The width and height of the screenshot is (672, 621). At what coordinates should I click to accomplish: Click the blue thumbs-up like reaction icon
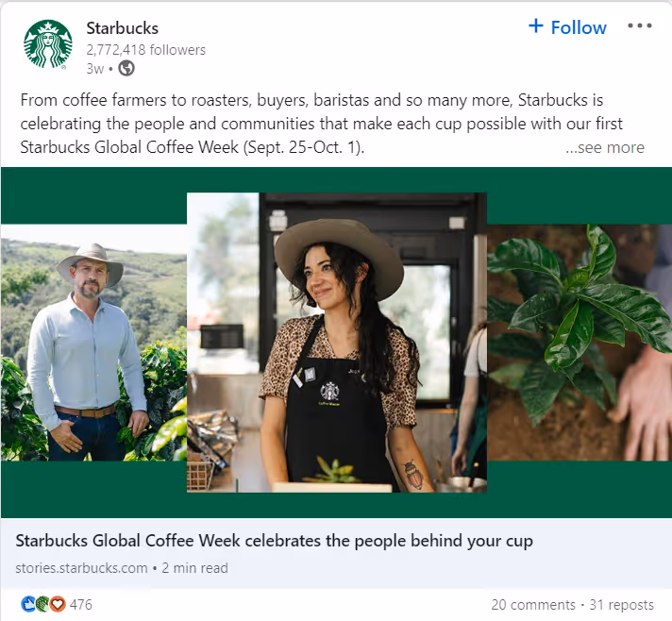28,604
